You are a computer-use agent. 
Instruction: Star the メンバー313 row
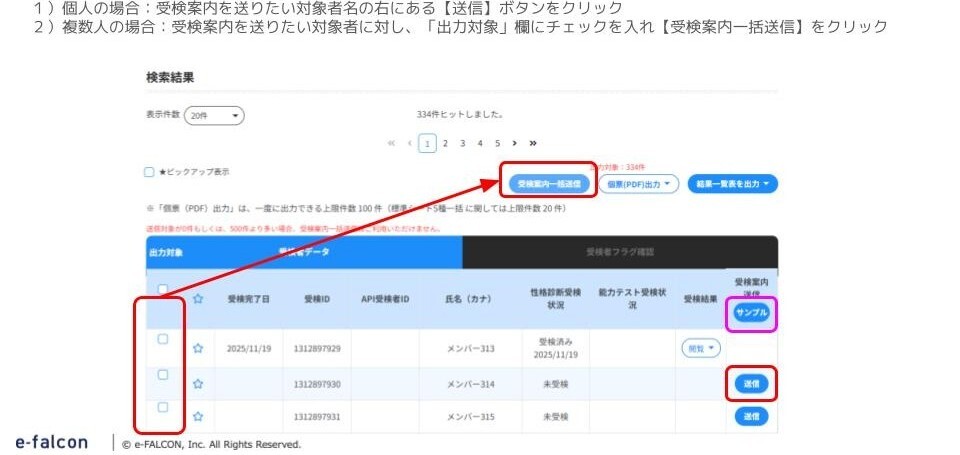(198, 349)
